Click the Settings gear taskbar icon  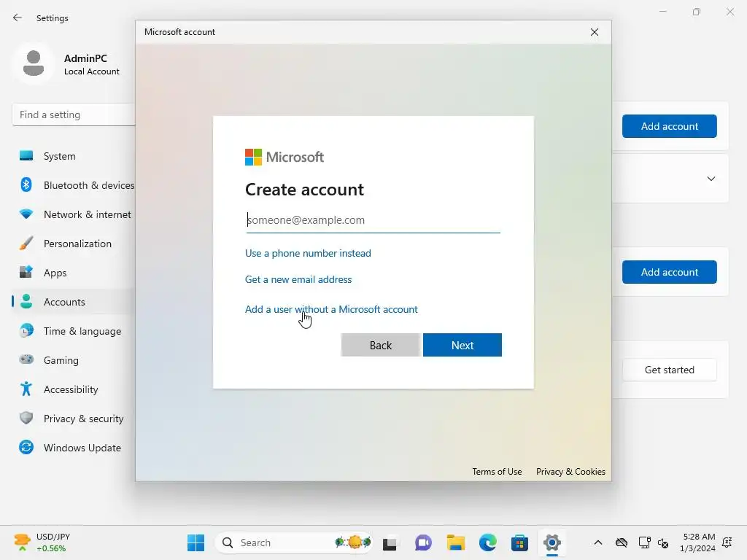pyautogui.click(x=551, y=542)
